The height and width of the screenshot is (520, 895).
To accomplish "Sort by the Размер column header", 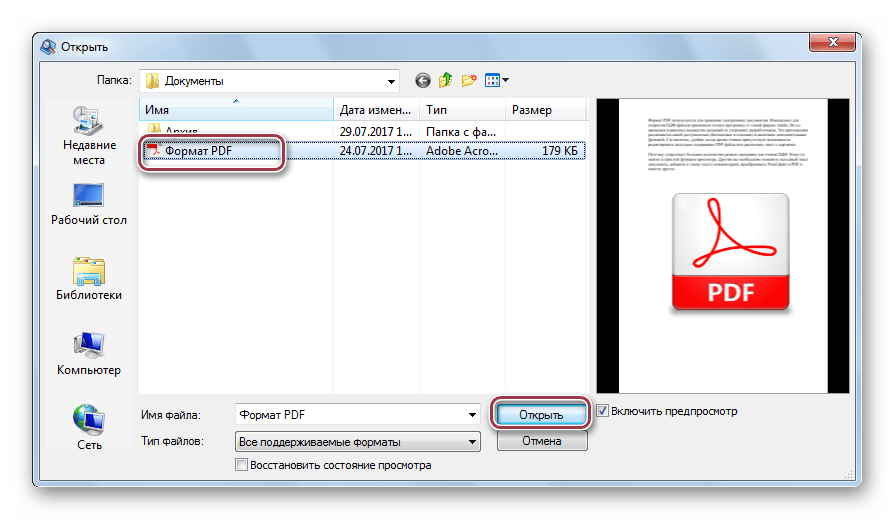I will click(546, 110).
